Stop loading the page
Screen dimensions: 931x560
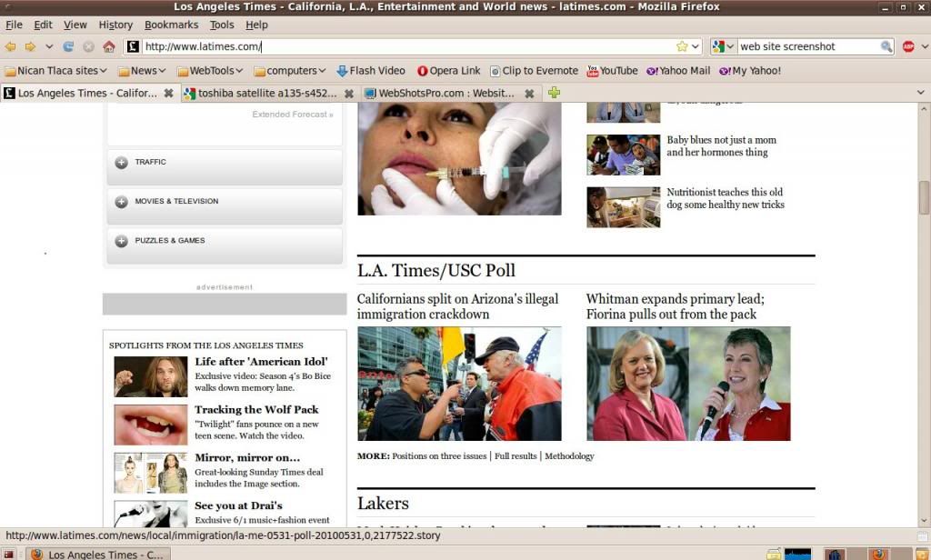pyautogui.click(x=88, y=46)
